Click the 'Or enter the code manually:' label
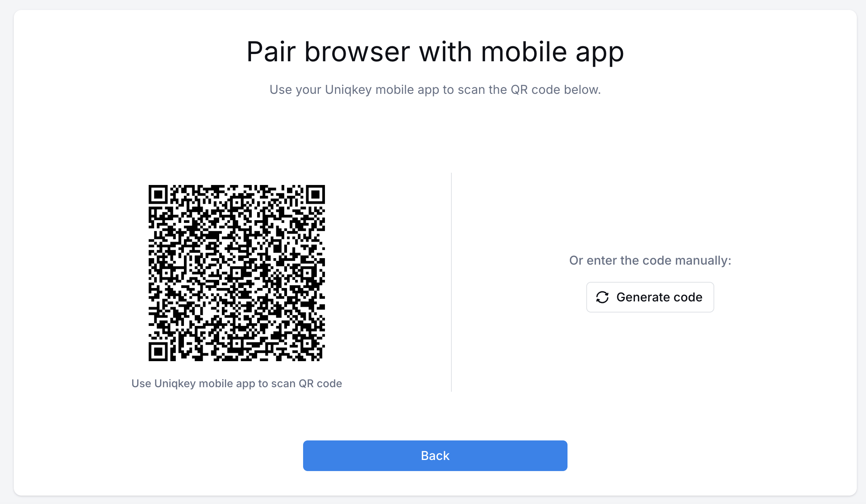The height and width of the screenshot is (504, 866). (x=650, y=260)
